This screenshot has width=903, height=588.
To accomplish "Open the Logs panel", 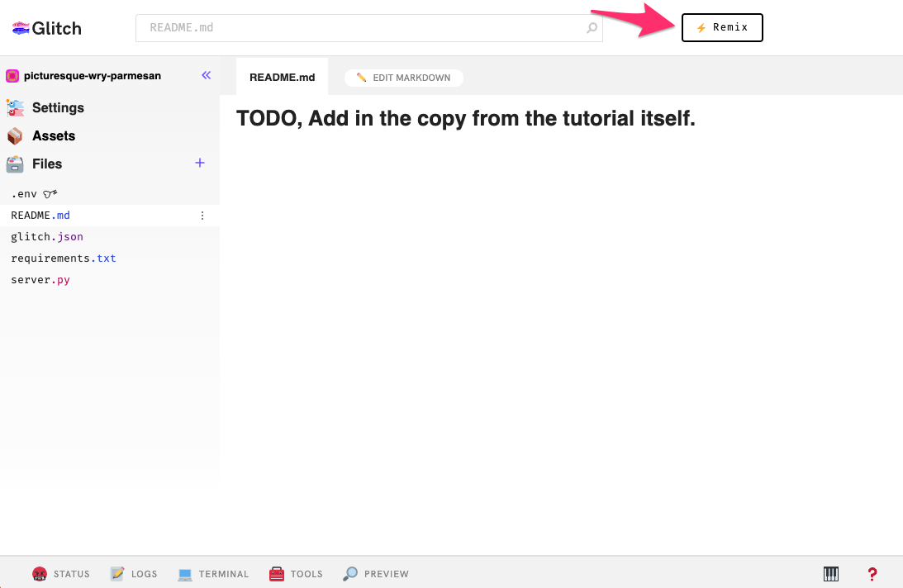I will click(x=133, y=573).
